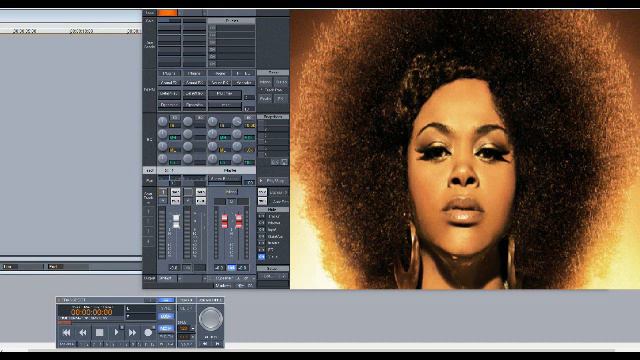Click the previous-marker arrow under the jog wheel
The width and height of the screenshot is (640, 360).
tap(205, 344)
